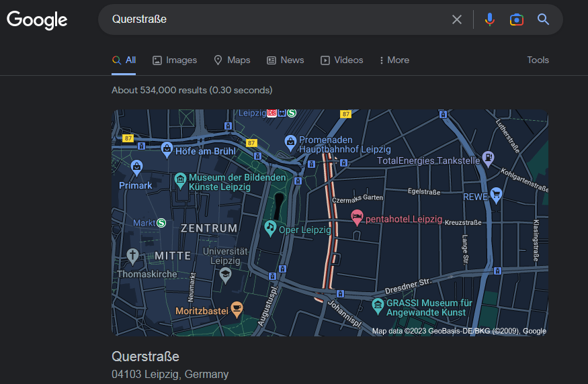Click the Primark shopping bag pin
The image size is (588, 384).
pos(136,168)
